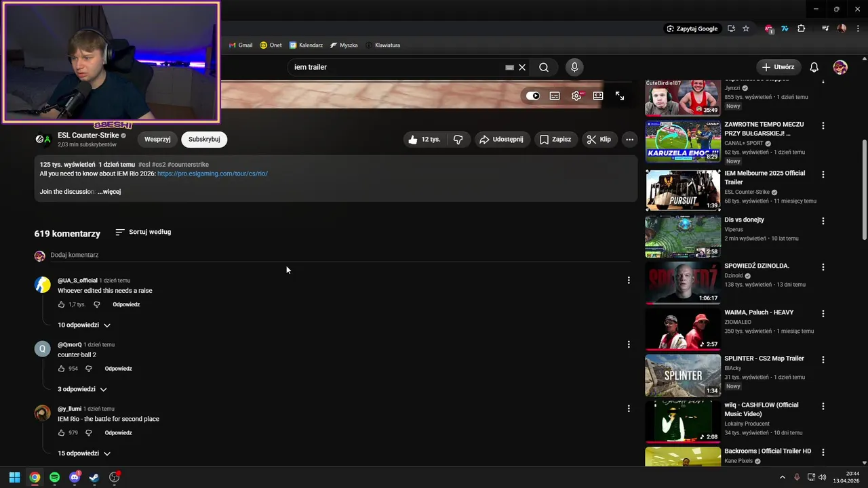Open the player settings gear
Viewport: 868px width, 488px height.
click(576, 96)
